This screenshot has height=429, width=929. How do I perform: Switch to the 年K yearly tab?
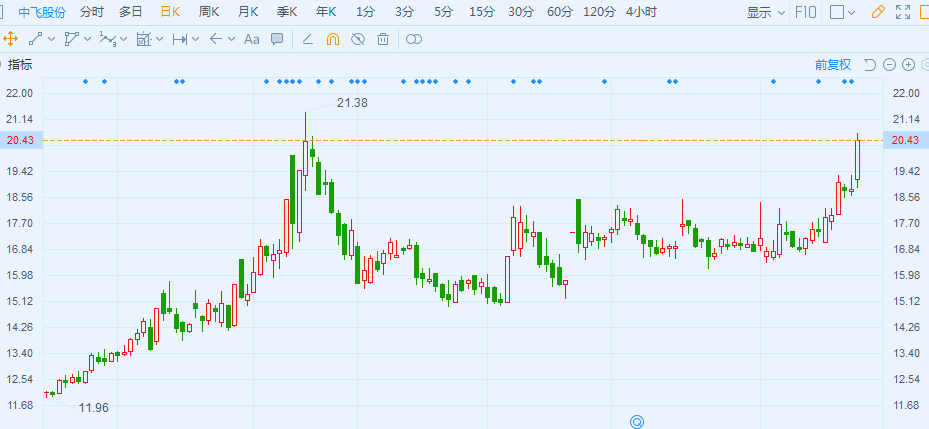pyautogui.click(x=326, y=12)
